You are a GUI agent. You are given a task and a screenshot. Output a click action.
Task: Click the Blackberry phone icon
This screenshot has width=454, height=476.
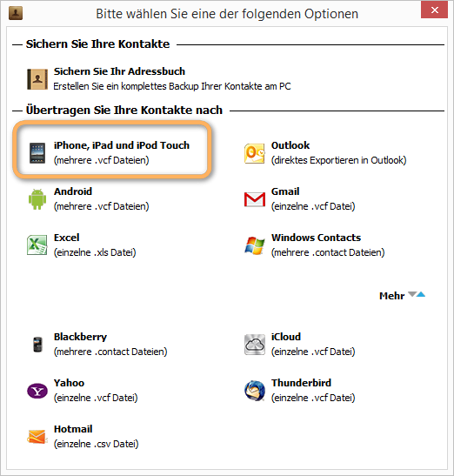pyautogui.click(x=37, y=345)
